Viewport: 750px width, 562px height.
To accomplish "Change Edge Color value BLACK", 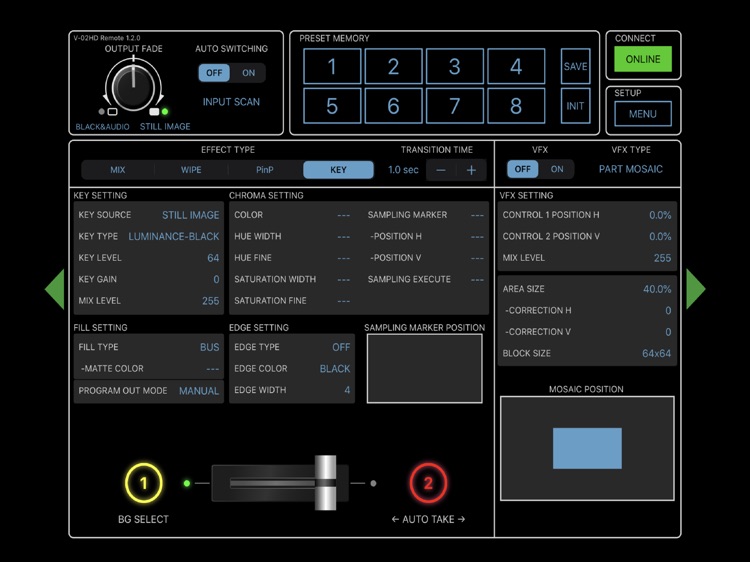I will (x=335, y=369).
